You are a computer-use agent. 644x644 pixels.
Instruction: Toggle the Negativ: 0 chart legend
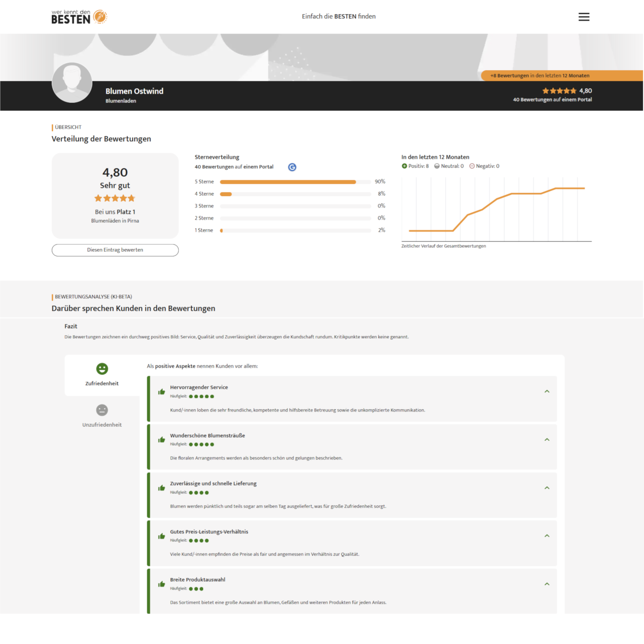pyautogui.click(x=484, y=166)
